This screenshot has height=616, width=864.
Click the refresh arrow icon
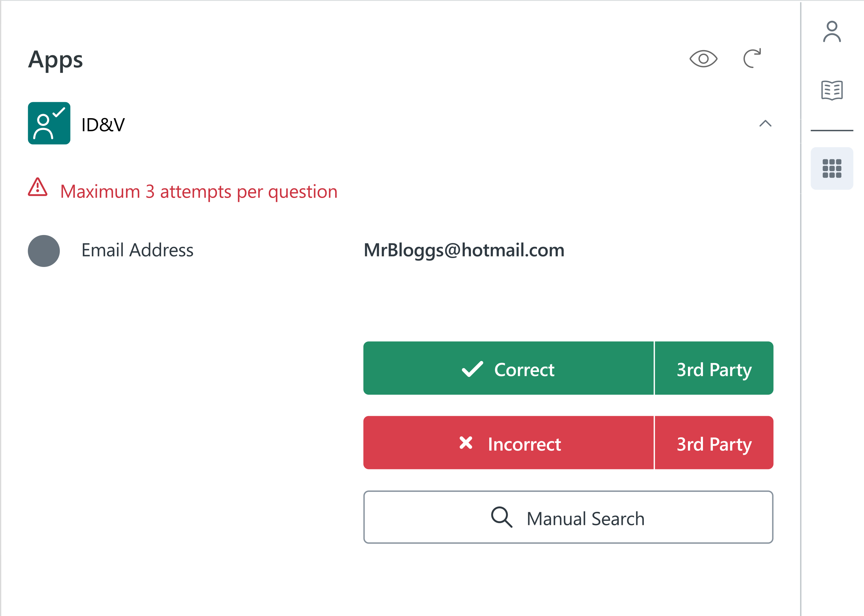pos(752,58)
